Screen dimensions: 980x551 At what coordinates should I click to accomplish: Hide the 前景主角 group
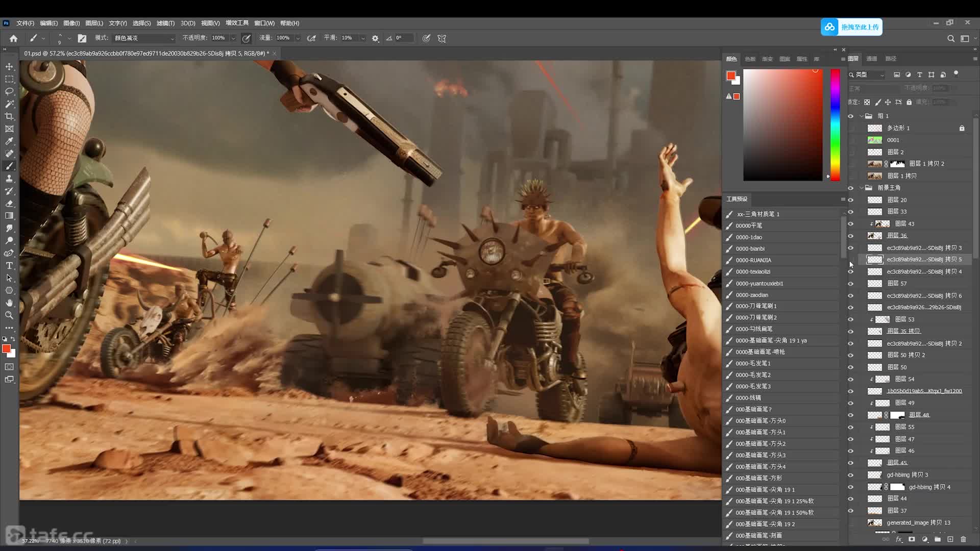point(850,188)
